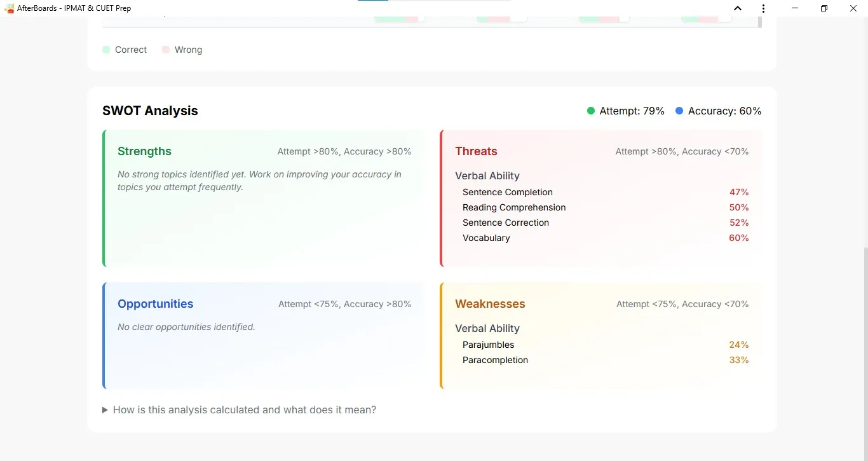This screenshot has height=461, width=868.
Task: Click the Strengths criteria "Attempt >80%, Accuracy >80%"
Action: coord(344,151)
